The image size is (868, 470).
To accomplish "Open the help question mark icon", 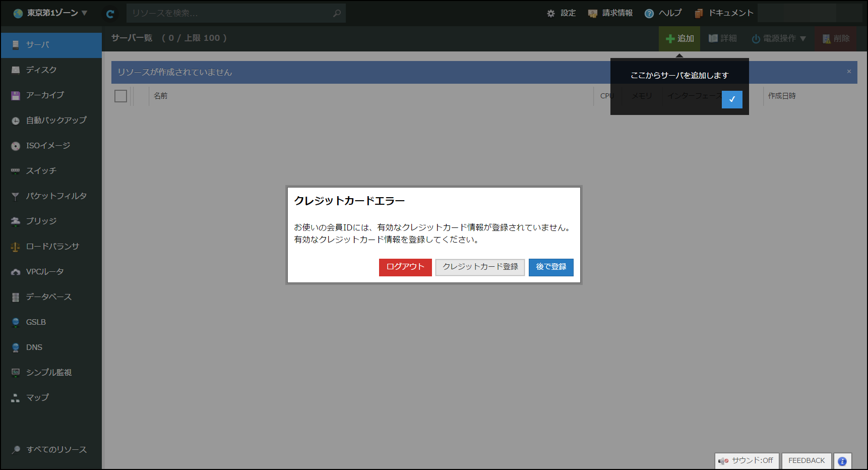I will (649, 14).
